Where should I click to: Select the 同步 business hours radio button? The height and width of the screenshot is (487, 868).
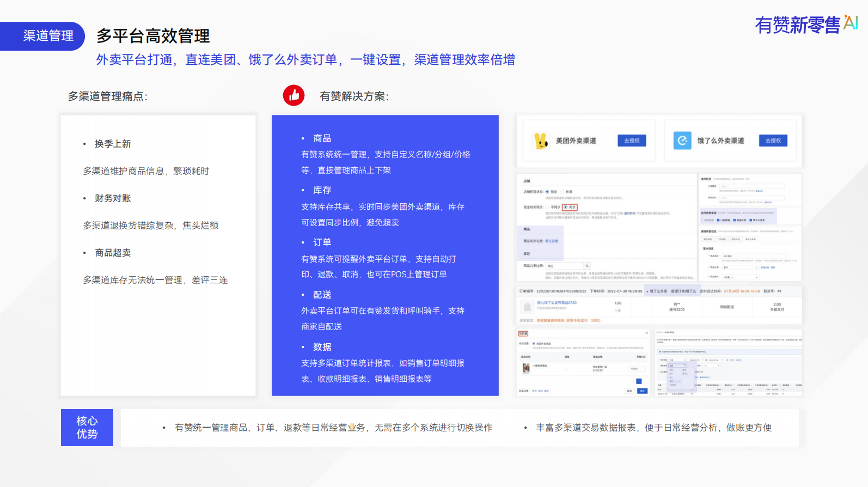pyautogui.click(x=566, y=208)
